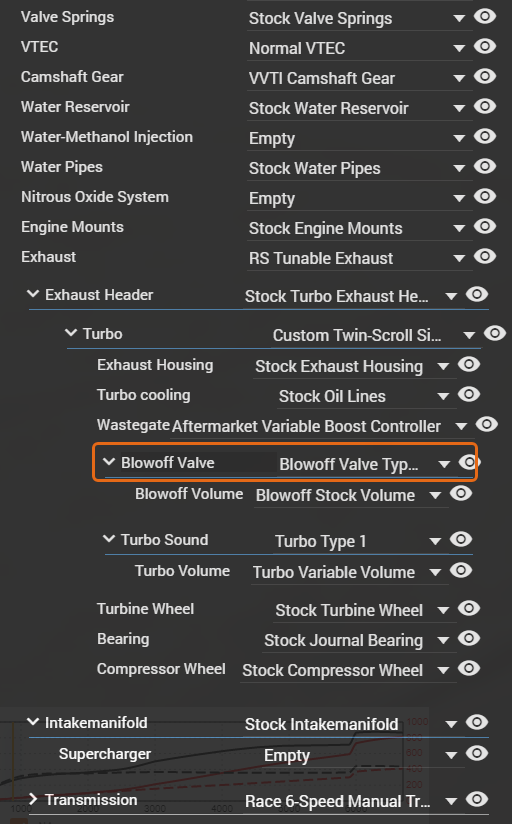512x824 pixels.
Task: Click the eye icon for Turbo Sound
Action: [x=461, y=539]
